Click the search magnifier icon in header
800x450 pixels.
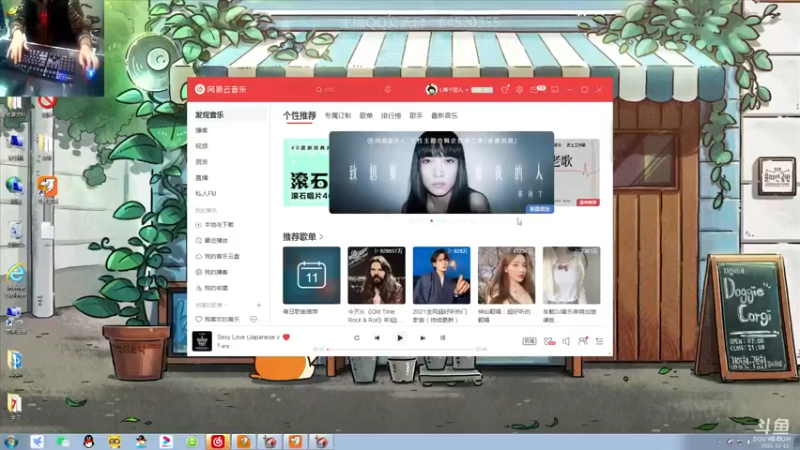click(x=319, y=90)
